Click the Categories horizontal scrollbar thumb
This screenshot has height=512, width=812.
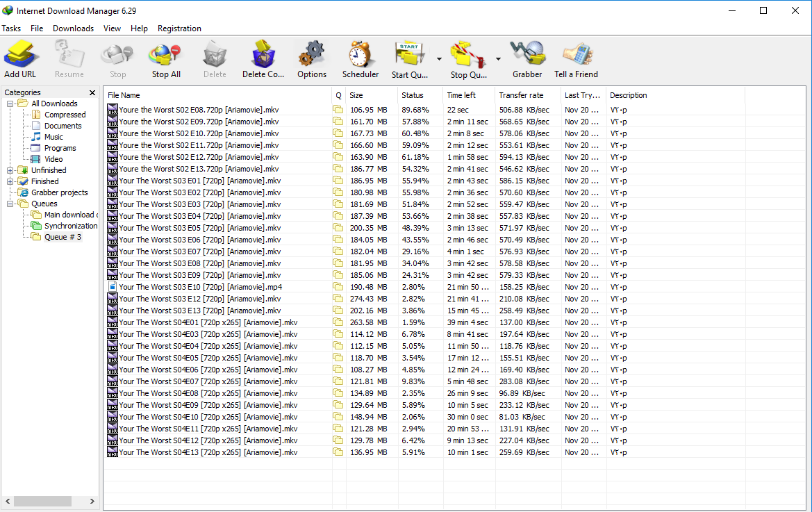[42, 501]
